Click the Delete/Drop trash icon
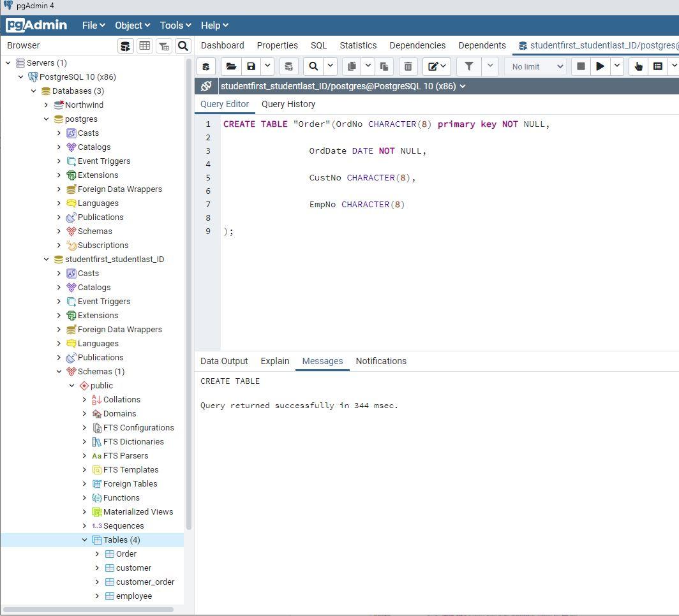Screen dimensions: 679x616 point(408,66)
